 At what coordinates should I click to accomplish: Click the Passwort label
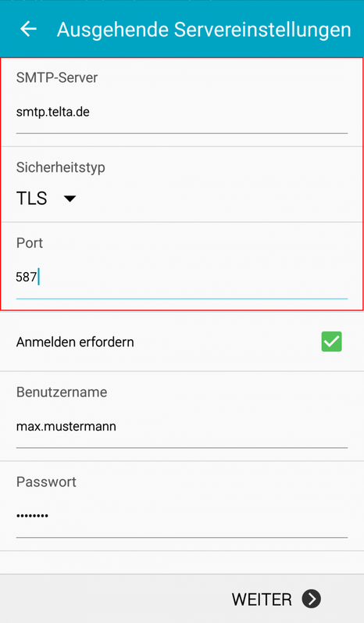(x=46, y=482)
